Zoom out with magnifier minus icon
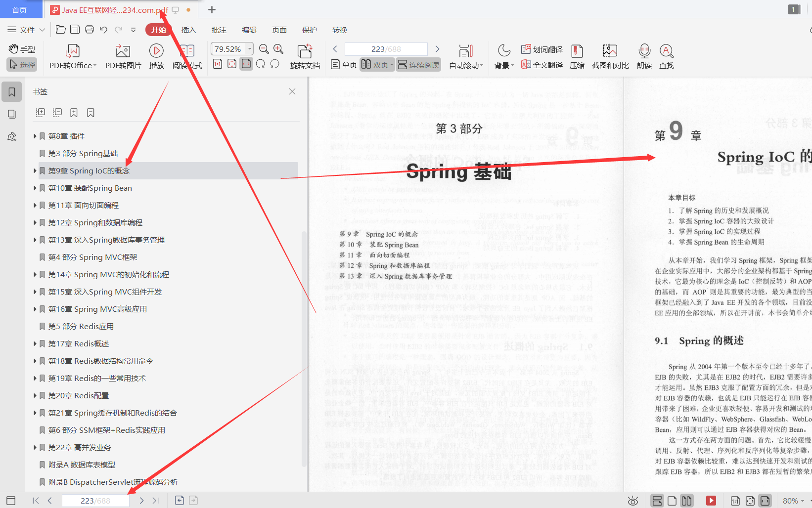Screen dimensions: 812x508 click(x=264, y=49)
